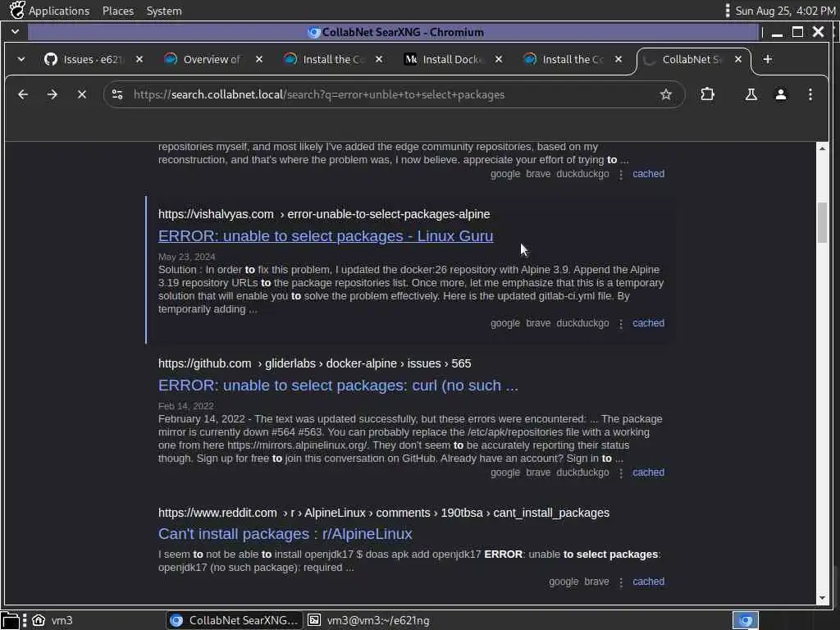Open 'ERROR: unable to select packages - Linux Guru'
The height and width of the screenshot is (630, 840).
[325, 236]
